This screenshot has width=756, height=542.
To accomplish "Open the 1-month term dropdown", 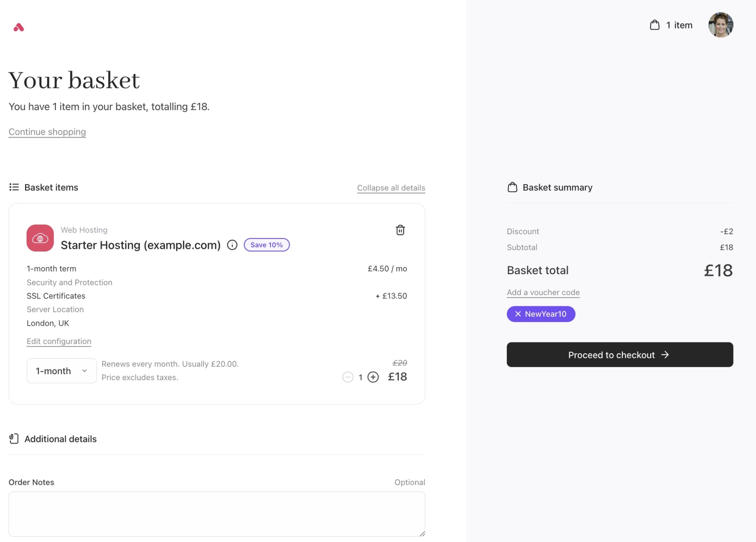I will point(62,371).
